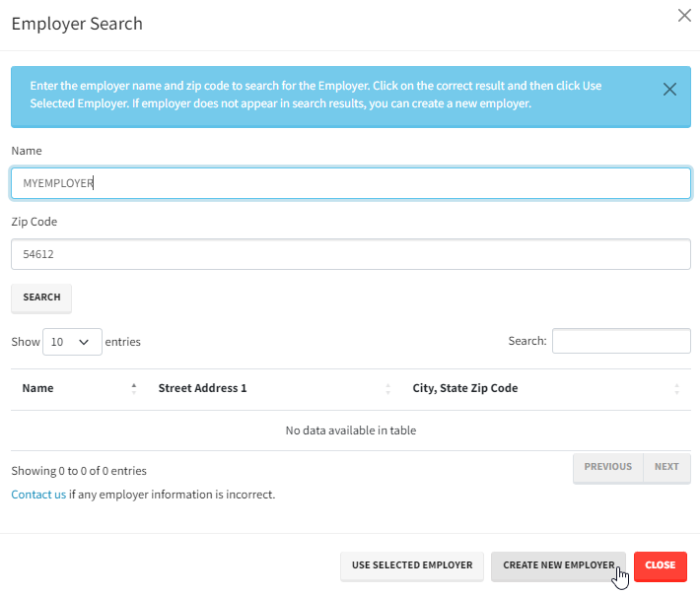Click the 'No data available in table' row
The image size is (700, 595).
coord(350,430)
